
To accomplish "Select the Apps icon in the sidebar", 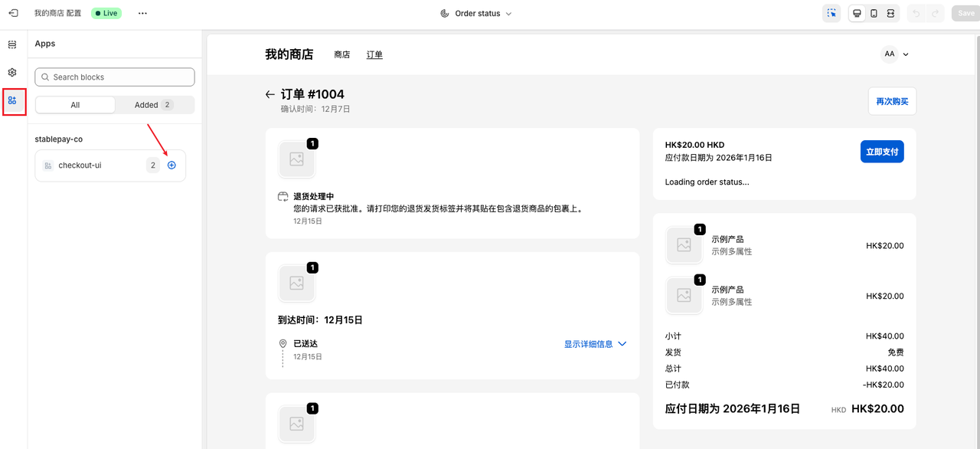I will [x=14, y=100].
